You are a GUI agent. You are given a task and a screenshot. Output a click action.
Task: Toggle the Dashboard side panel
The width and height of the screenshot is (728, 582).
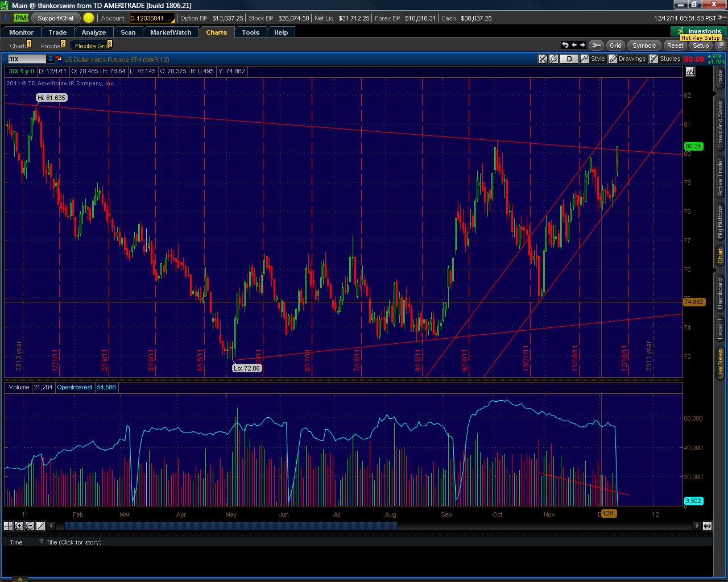pyautogui.click(x=720, y=293)
